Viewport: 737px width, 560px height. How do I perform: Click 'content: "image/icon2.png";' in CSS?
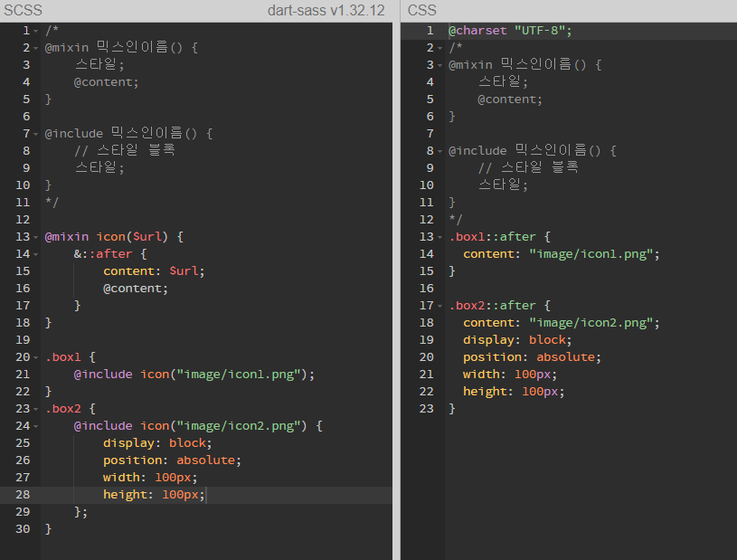click(562, 323)
